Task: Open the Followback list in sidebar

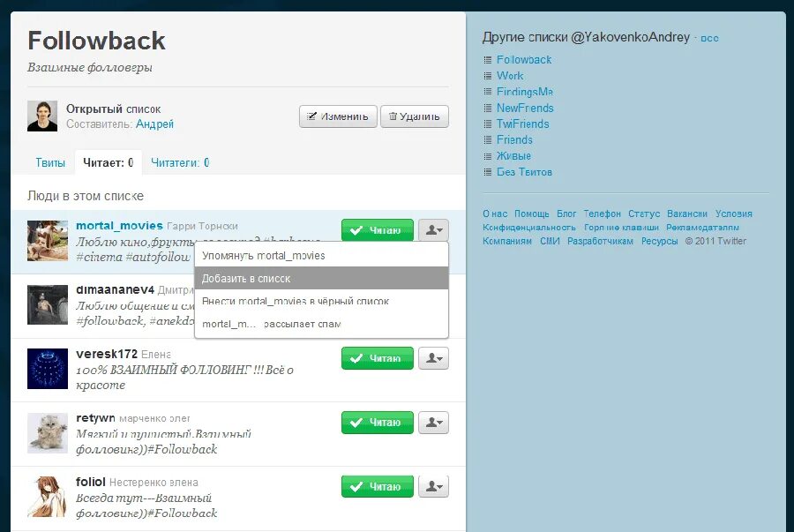Action: tap(524, 60)
